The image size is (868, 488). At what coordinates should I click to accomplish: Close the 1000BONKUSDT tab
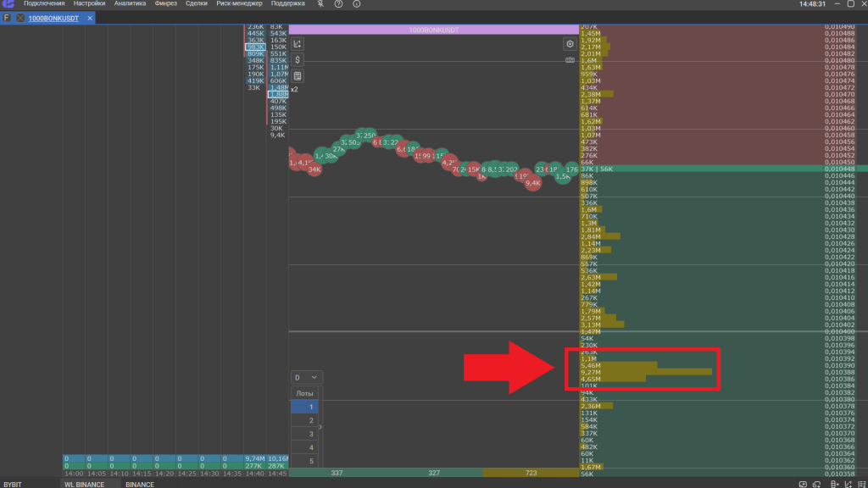tap(90, 18)
